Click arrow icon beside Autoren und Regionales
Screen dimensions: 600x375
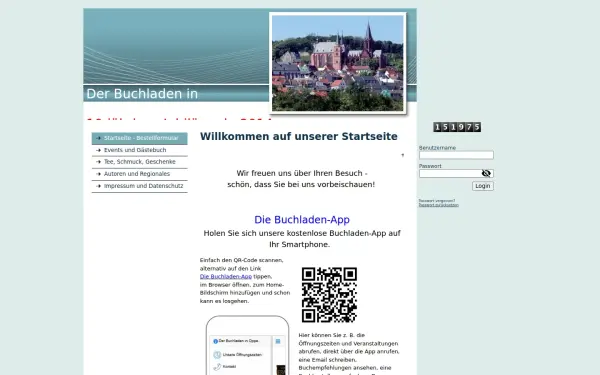[98, 174]
